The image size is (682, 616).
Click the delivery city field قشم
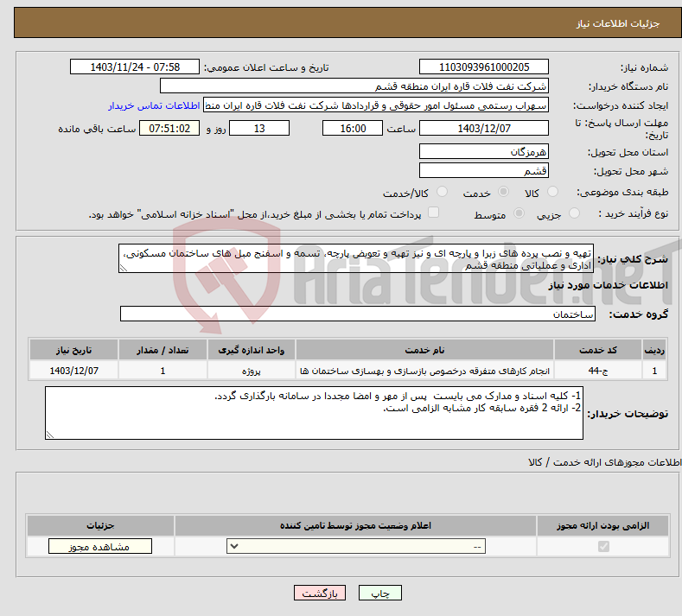(x=484, y=170)
